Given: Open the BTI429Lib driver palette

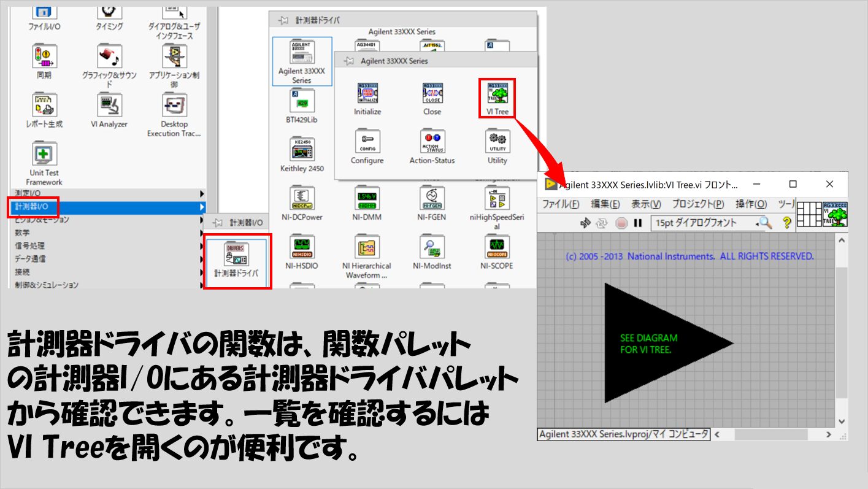Looking at the screenshot, I should point(302,101).
